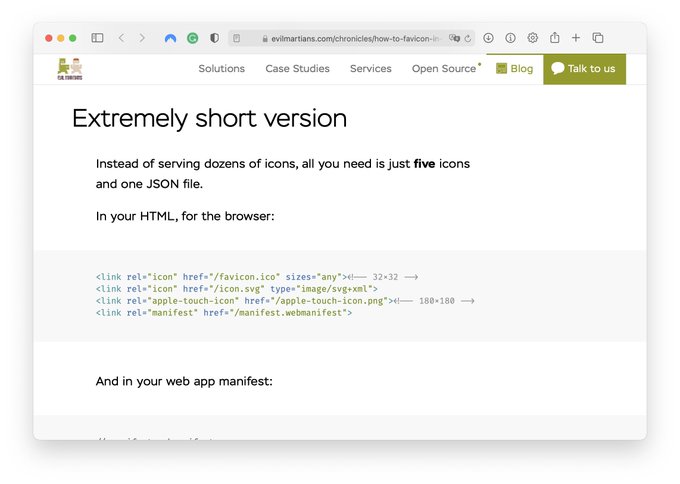Click the "Extremely short version" heading

coord(209,118)
